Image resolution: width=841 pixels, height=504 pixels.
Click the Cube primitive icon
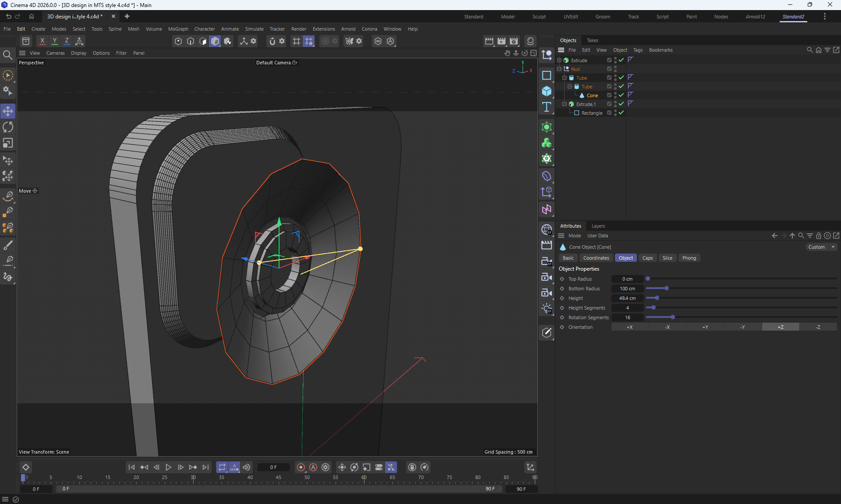point(547,91)
